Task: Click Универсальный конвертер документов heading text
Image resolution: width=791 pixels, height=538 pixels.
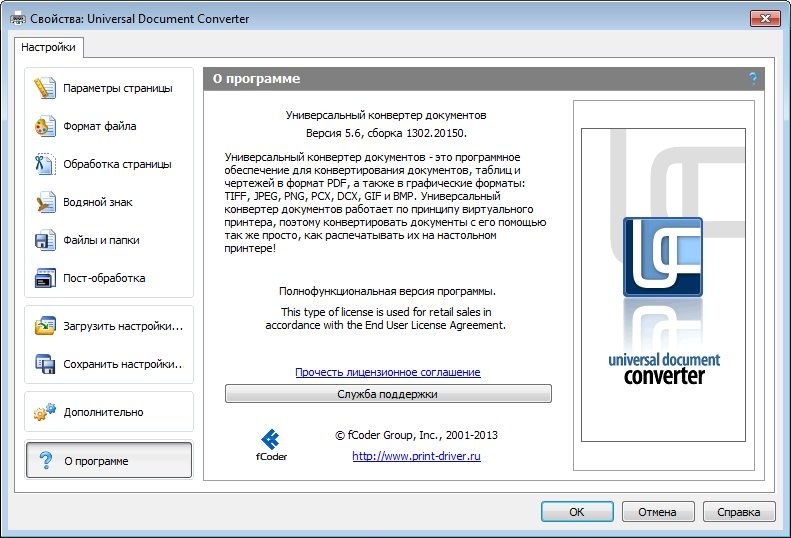Action: 386,115
